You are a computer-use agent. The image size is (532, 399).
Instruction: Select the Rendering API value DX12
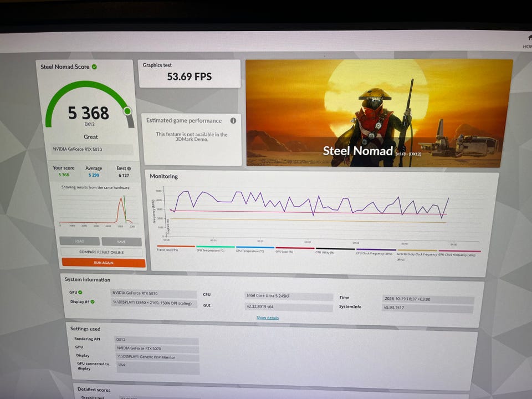tap(156, 340)
